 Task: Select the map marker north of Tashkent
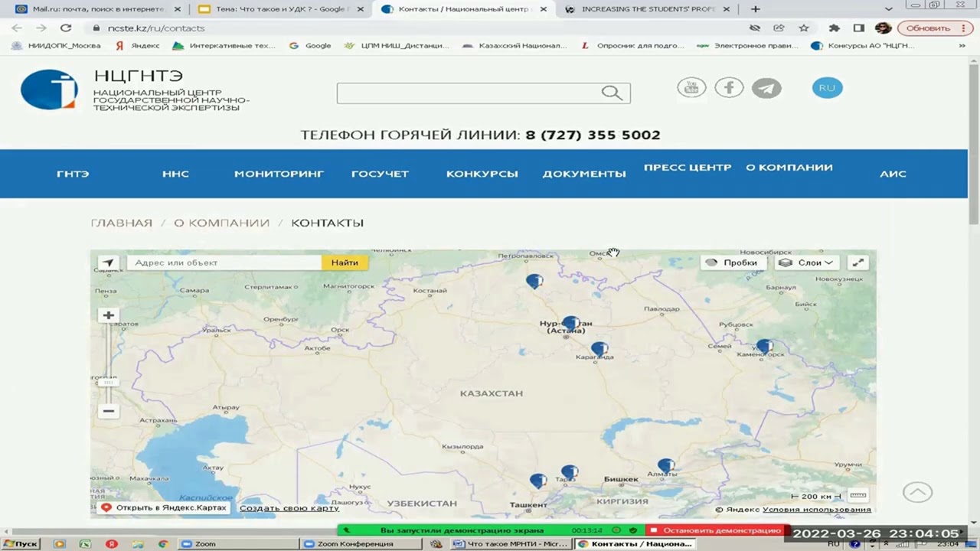point(538,481)
